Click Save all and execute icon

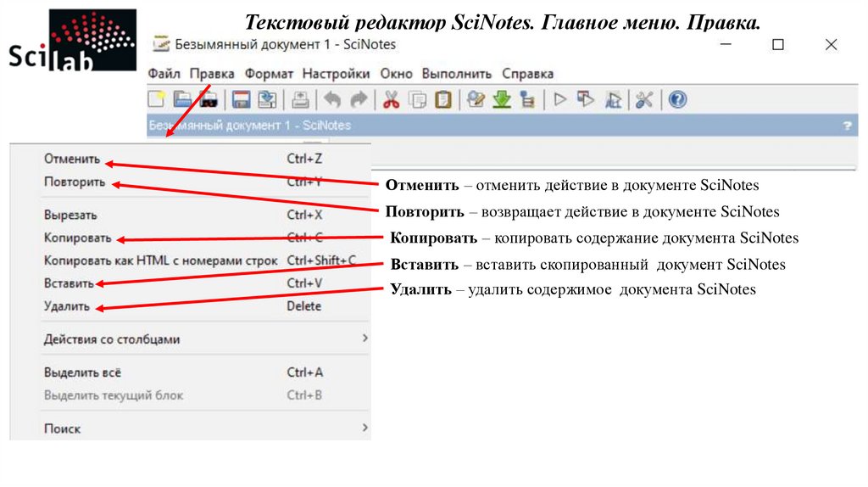point(613,100)
